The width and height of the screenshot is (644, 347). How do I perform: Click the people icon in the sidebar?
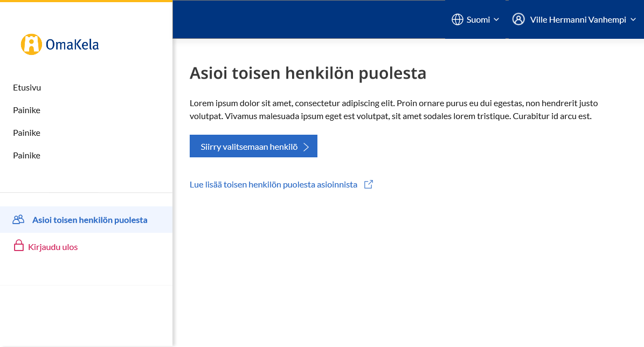click(19, 220)
